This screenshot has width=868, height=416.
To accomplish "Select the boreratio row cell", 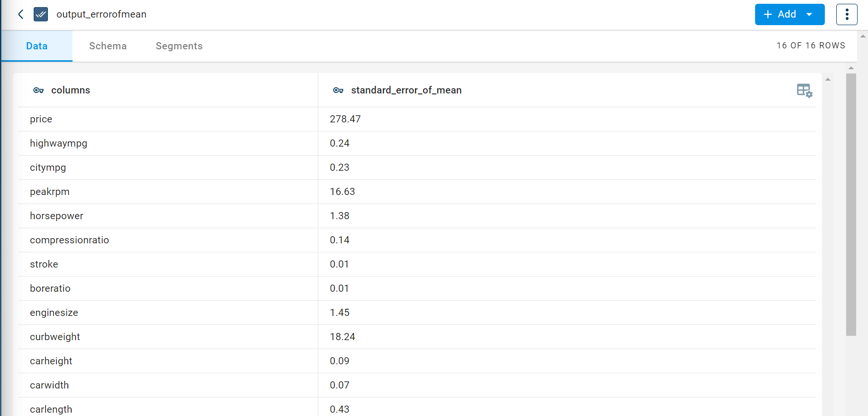I will (168, 288).
